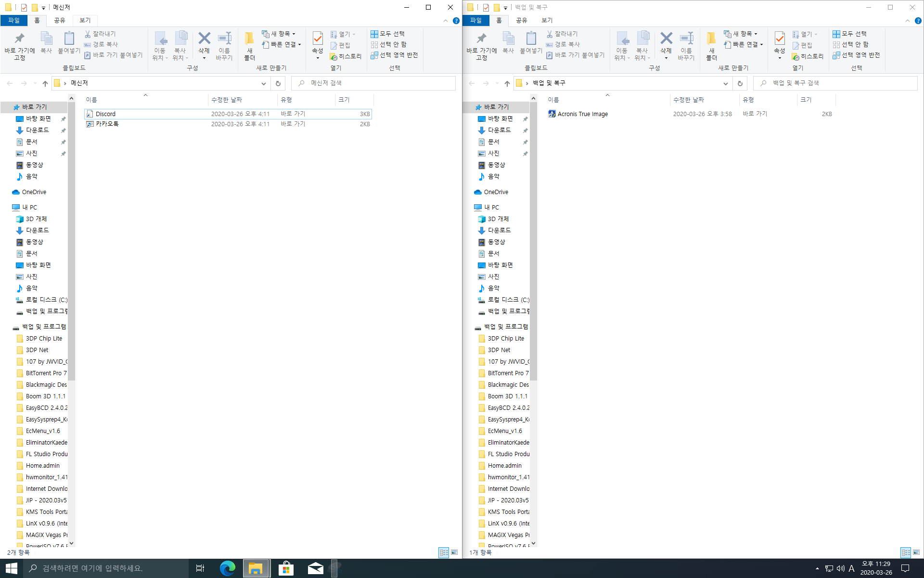Click Paste shortcut (바로 가기 붙여넣기) in right window
This screenshot has height=578, width=924.
(576, 55)
